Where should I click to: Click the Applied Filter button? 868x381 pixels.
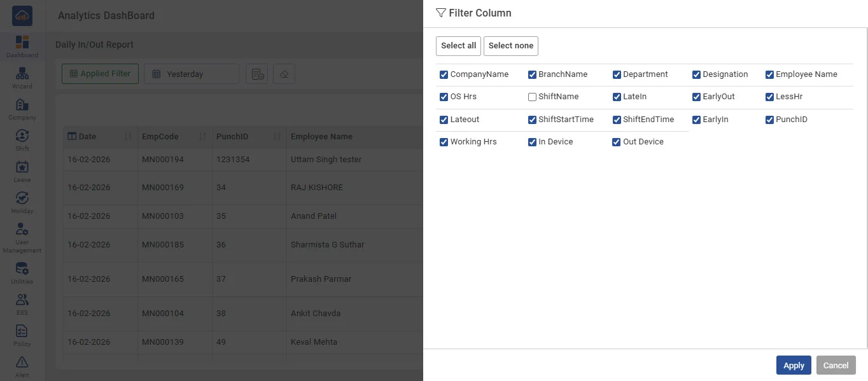(100, 74)
